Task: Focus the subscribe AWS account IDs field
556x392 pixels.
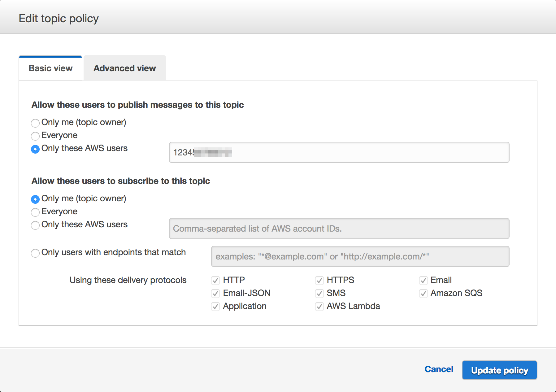Action: point(339,229)
